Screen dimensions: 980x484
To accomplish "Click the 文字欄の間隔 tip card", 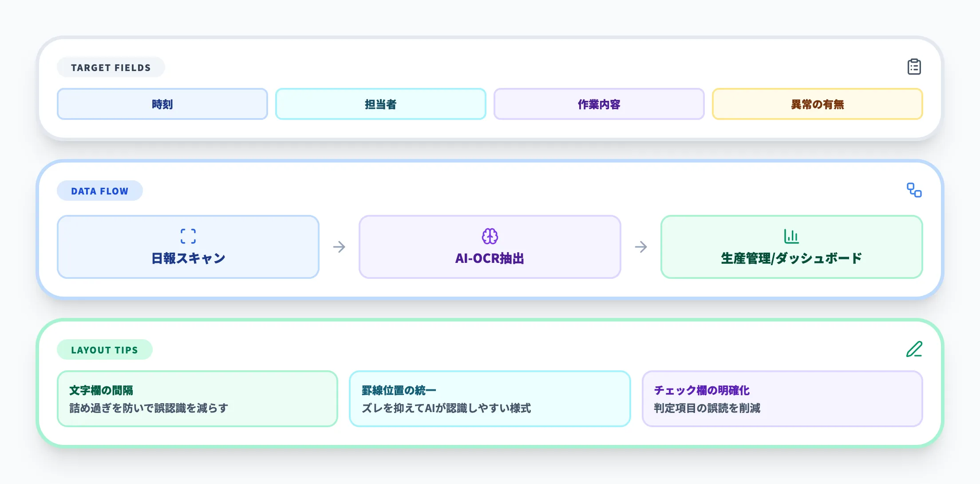I will point(198,399).
